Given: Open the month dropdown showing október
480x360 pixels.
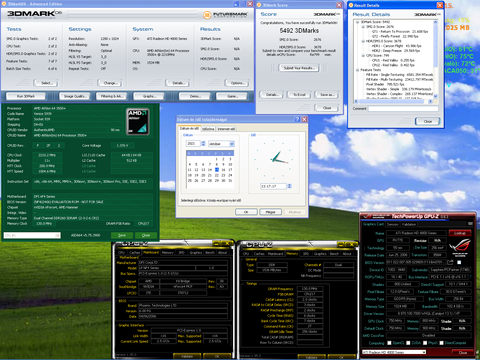Looking at the screenshot, I should point(221,144).
